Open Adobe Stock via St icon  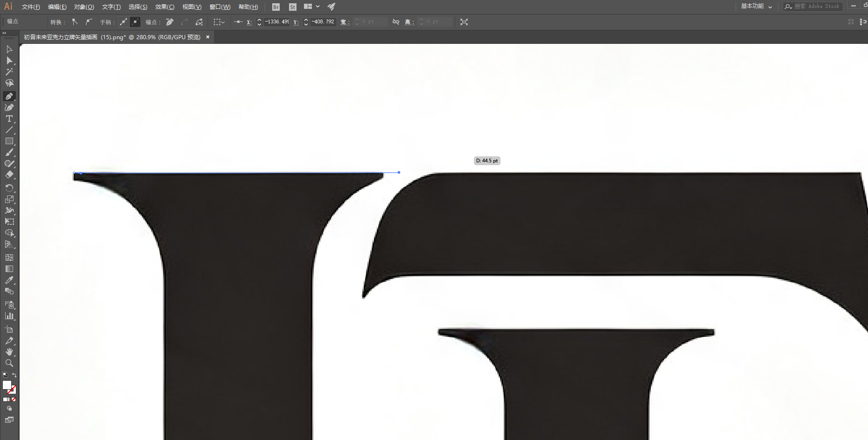(293, 7)
